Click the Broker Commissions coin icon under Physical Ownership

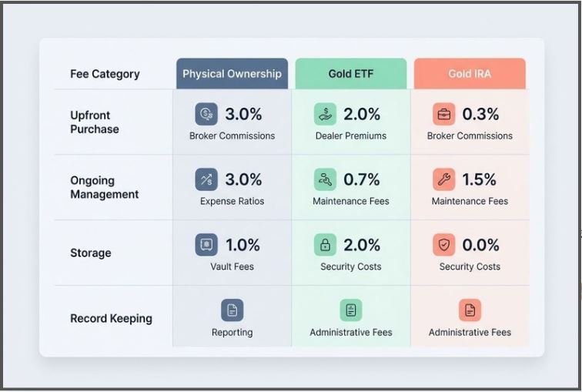click(x=206, y=114)
